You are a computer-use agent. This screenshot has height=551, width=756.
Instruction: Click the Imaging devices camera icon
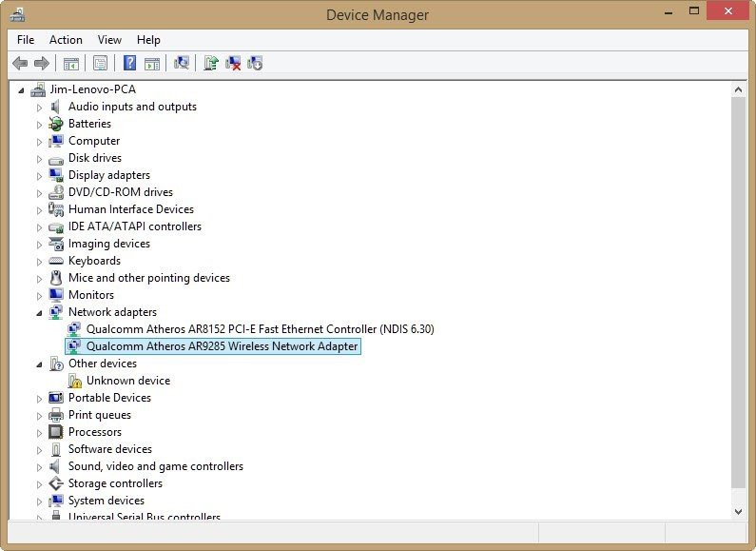[56, 244]
